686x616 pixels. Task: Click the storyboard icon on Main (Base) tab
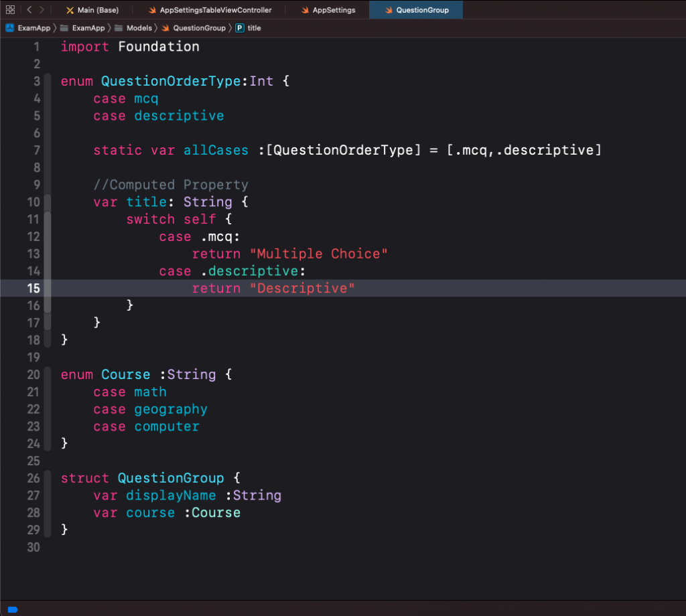(70, 9)
